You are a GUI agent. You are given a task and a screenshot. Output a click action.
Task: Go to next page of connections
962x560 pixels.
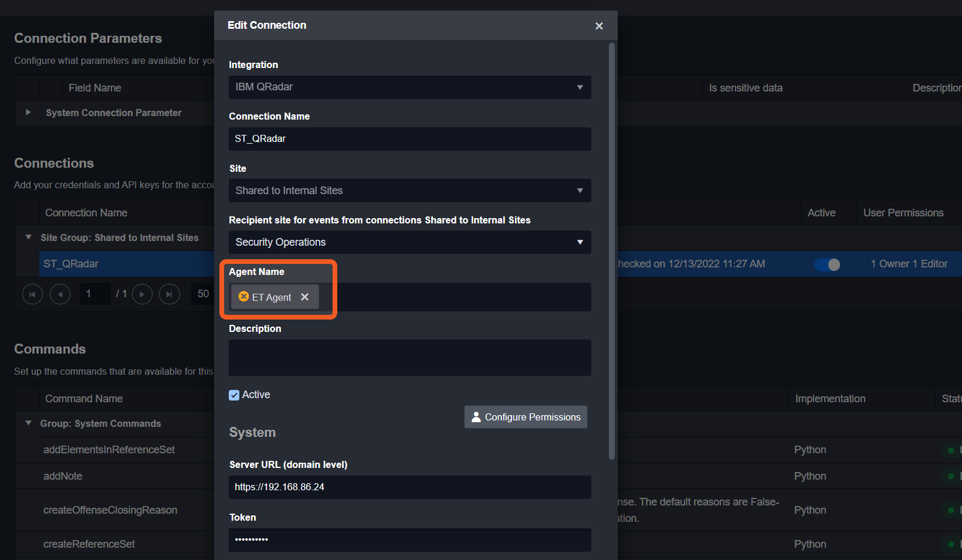coord(142,294)
